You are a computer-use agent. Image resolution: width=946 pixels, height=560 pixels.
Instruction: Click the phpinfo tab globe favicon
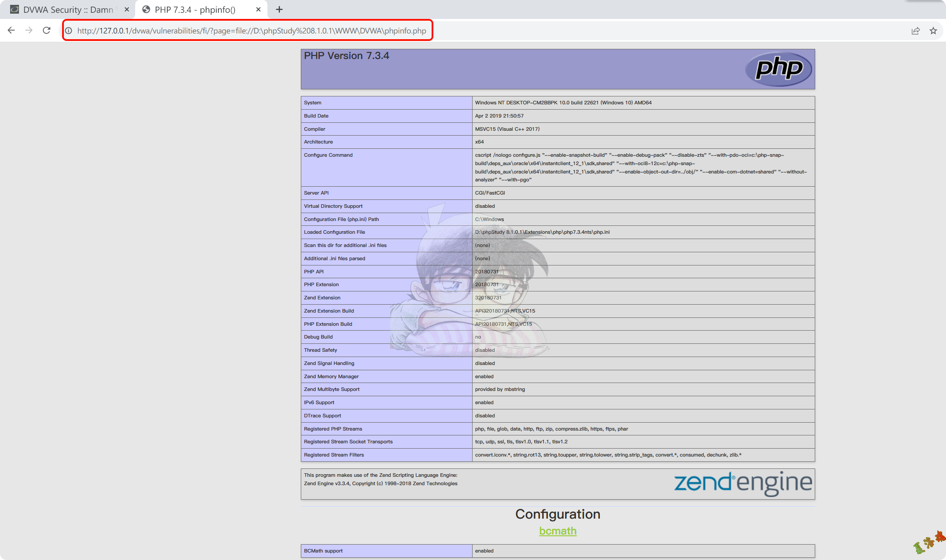pyautogui.click(x=146, y=9)
